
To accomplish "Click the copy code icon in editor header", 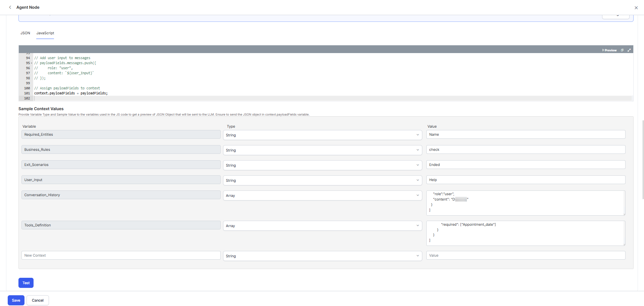I will click(622, 50).
